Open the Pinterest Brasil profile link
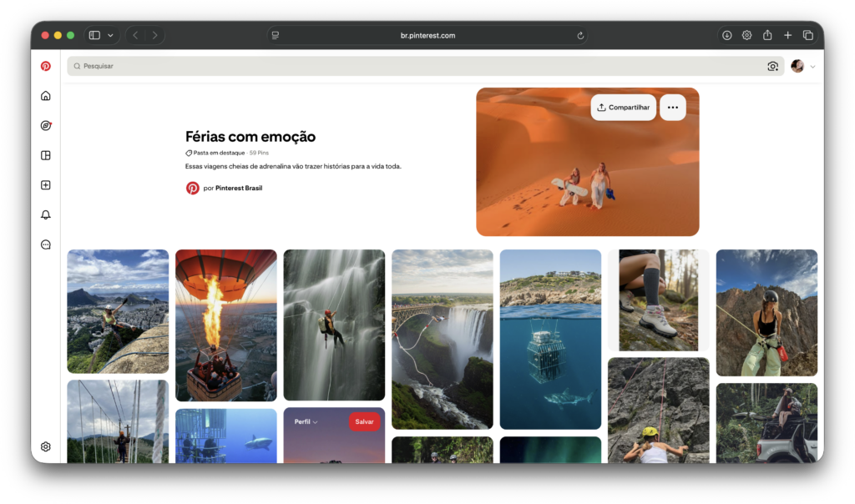Viewport: 855px width, 504px height. (239, 188)
